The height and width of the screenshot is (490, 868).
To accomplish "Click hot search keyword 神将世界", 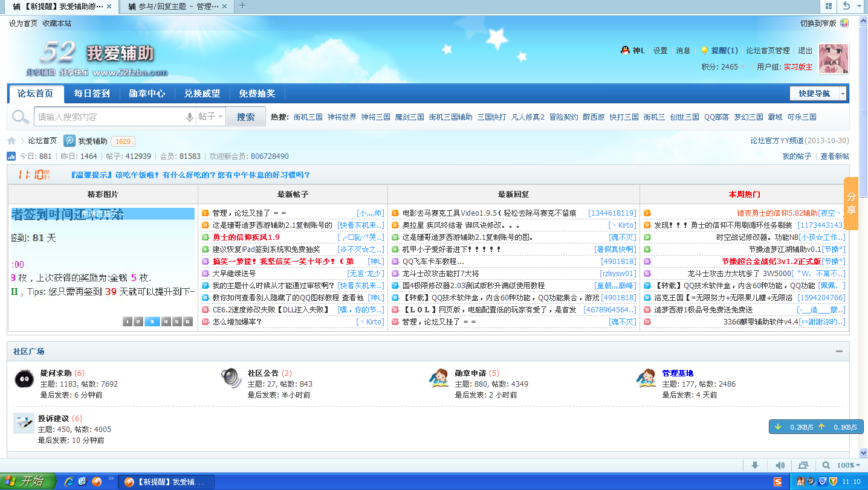I will 342,117.
